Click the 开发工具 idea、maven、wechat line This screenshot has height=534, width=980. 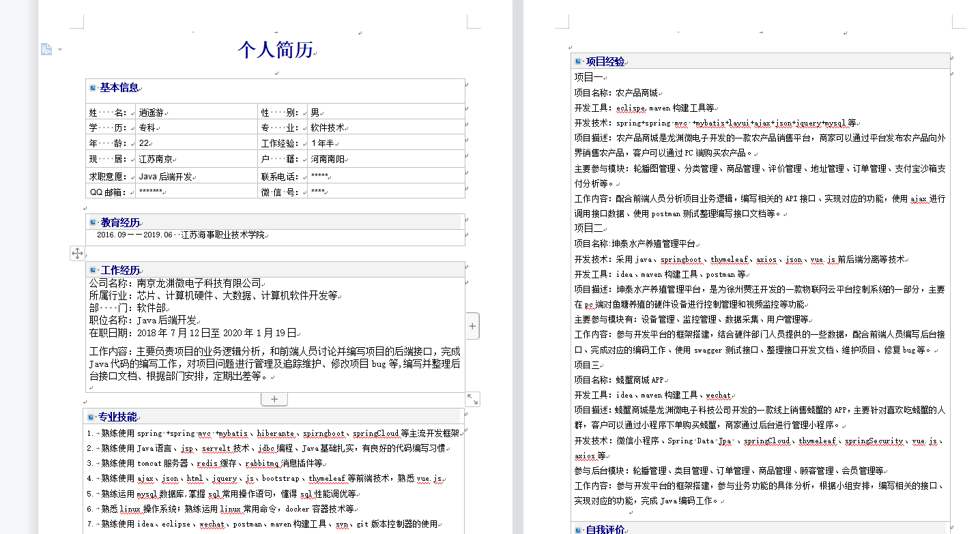click(x=653, y=395)
